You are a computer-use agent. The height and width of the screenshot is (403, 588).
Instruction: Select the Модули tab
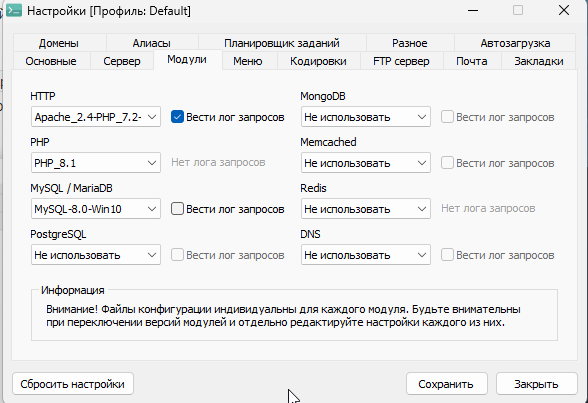(x=187, y=60)
